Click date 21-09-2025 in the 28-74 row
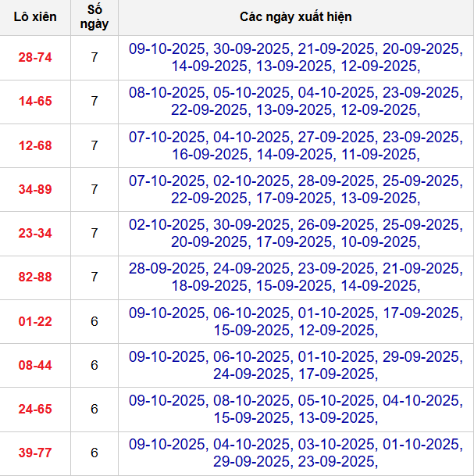The height and width of the screenshot is (476, 474). click(x=336, y=48)
